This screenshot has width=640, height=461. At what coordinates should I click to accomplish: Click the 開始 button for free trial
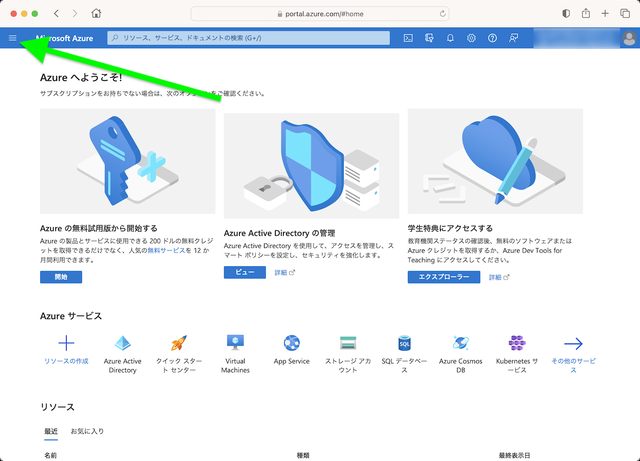coord(61,277)
